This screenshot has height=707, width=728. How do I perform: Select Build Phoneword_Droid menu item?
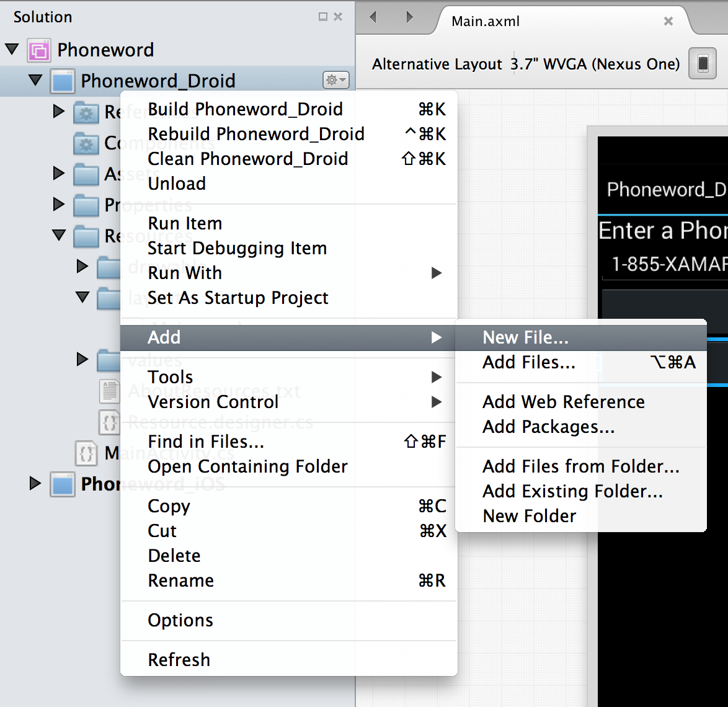[x=245, y=109]
